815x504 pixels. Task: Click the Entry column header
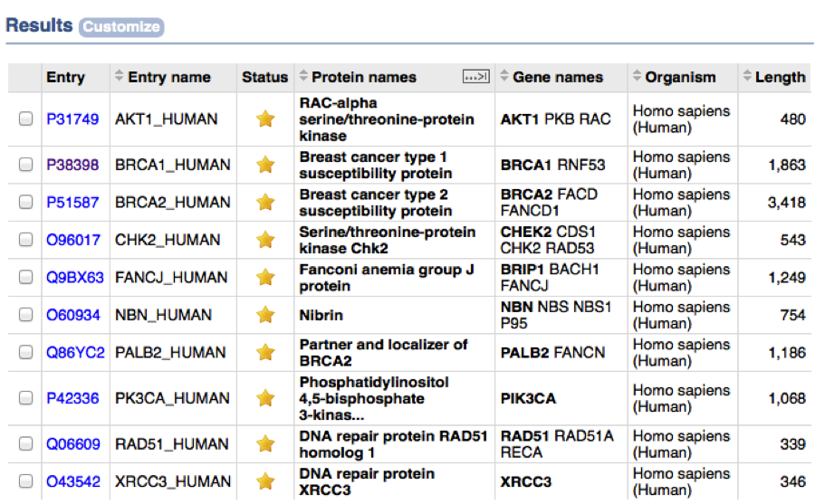(65, 78)
